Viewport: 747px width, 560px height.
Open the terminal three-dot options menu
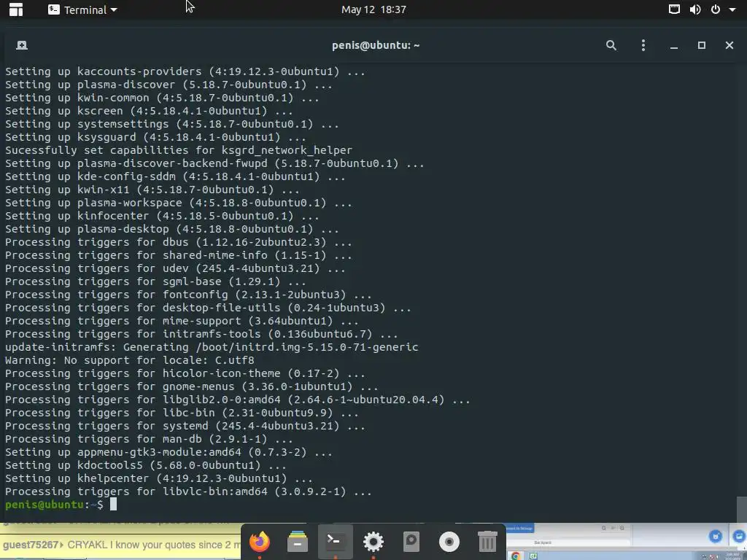click(643, 45)
